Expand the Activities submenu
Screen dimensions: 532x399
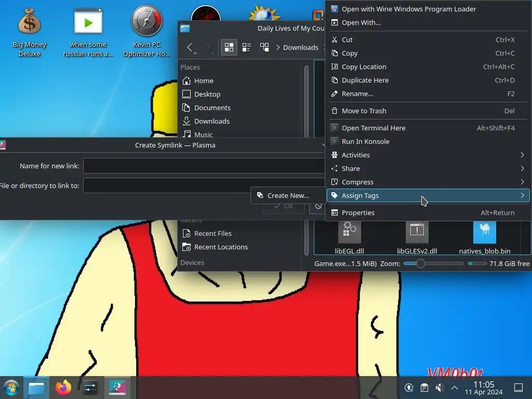click(x=428, y=155)
